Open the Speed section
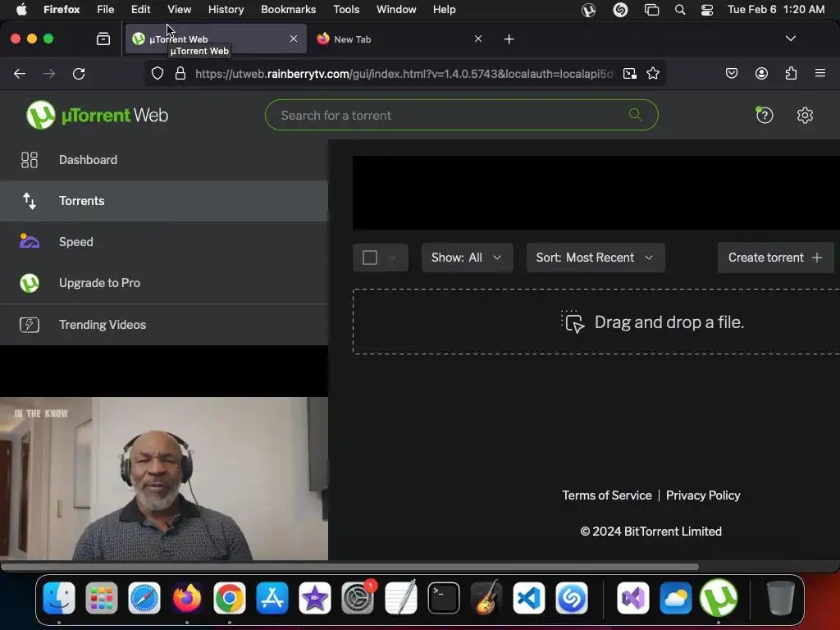840x630 pixels. [x=163, y=242]
